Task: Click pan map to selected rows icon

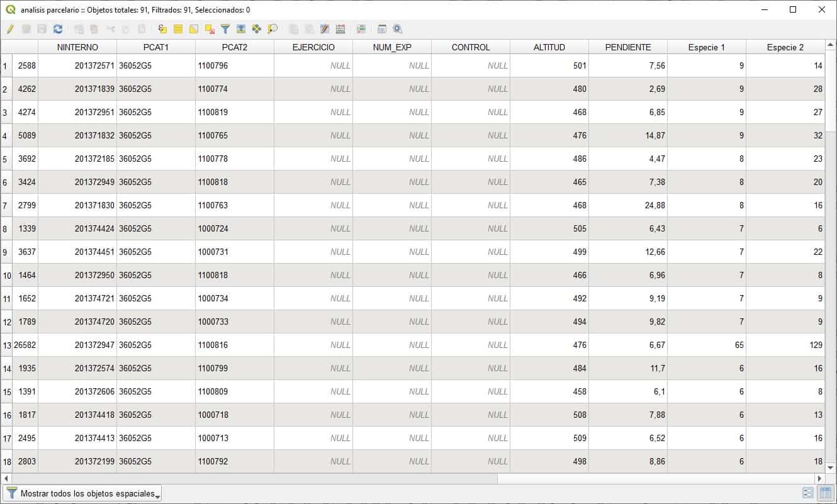Action: (x=256, y=29)
